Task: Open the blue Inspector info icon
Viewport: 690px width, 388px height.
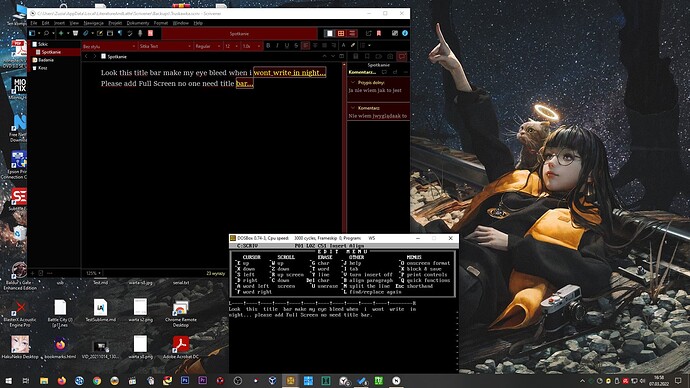Action: pyautogui.click(x=405, y=33)
